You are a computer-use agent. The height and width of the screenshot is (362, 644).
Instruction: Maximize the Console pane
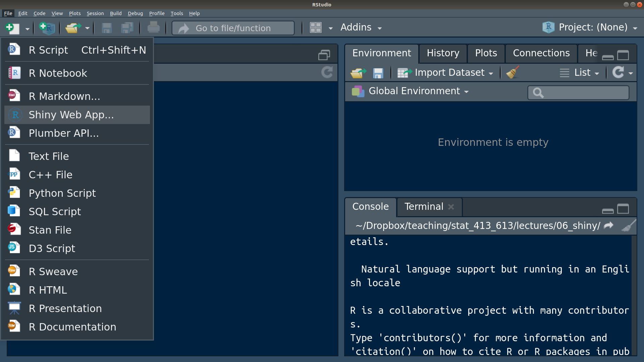point(623,209)
